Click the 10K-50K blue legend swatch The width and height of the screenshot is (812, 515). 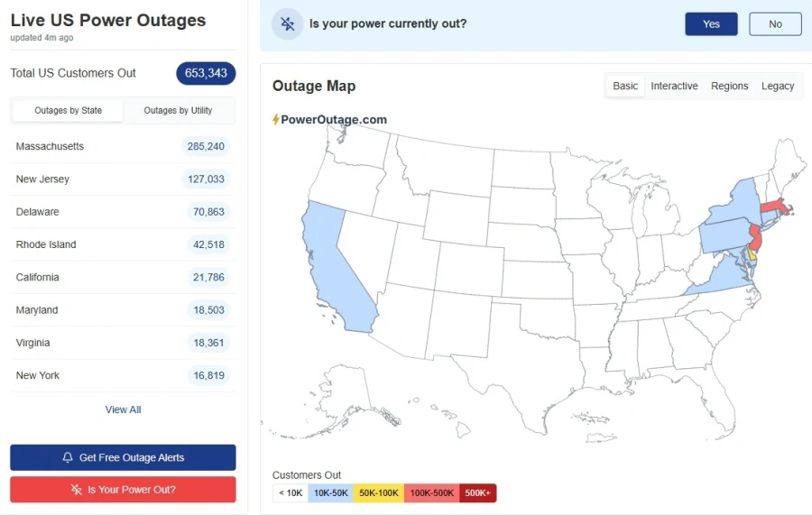[330, 493]
